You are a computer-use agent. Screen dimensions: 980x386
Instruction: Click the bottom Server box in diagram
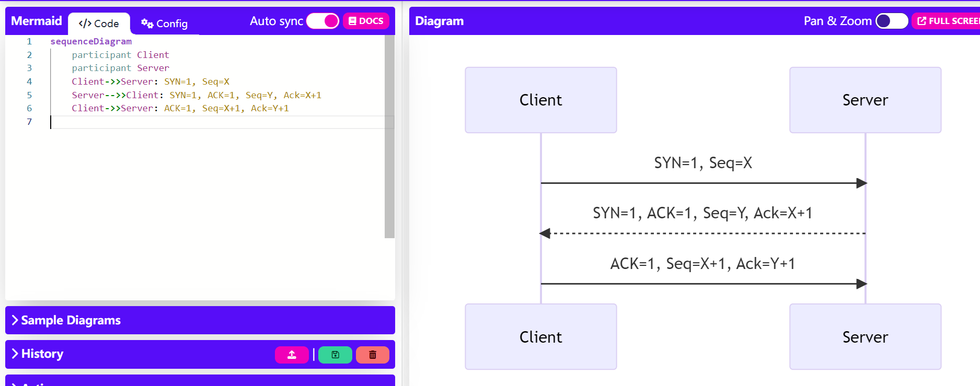coord(865,337)
